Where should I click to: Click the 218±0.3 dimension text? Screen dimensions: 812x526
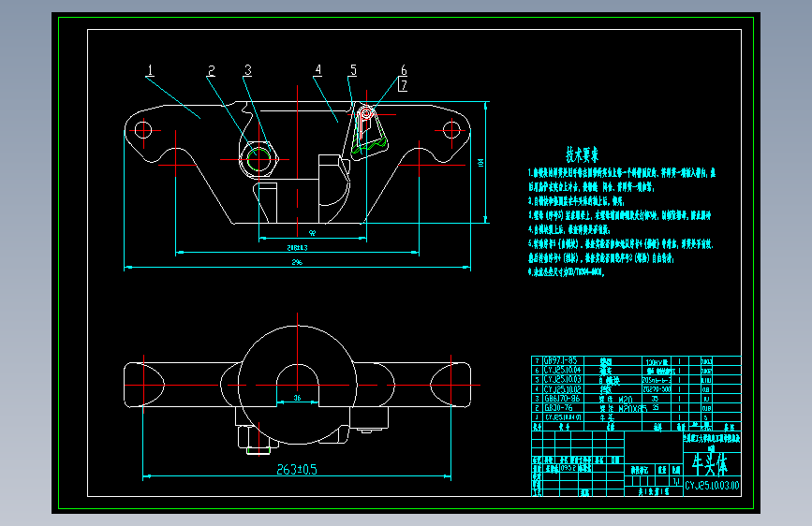point(297,247)
